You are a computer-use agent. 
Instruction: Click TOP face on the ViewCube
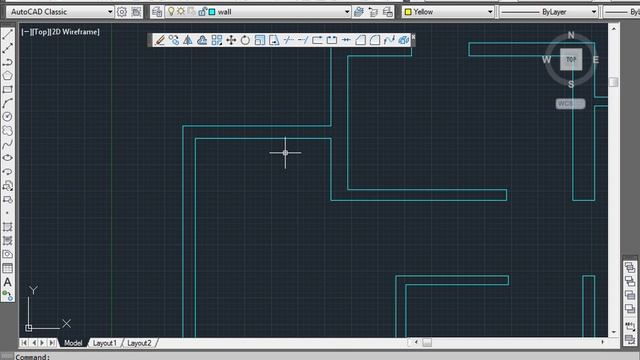571,60
